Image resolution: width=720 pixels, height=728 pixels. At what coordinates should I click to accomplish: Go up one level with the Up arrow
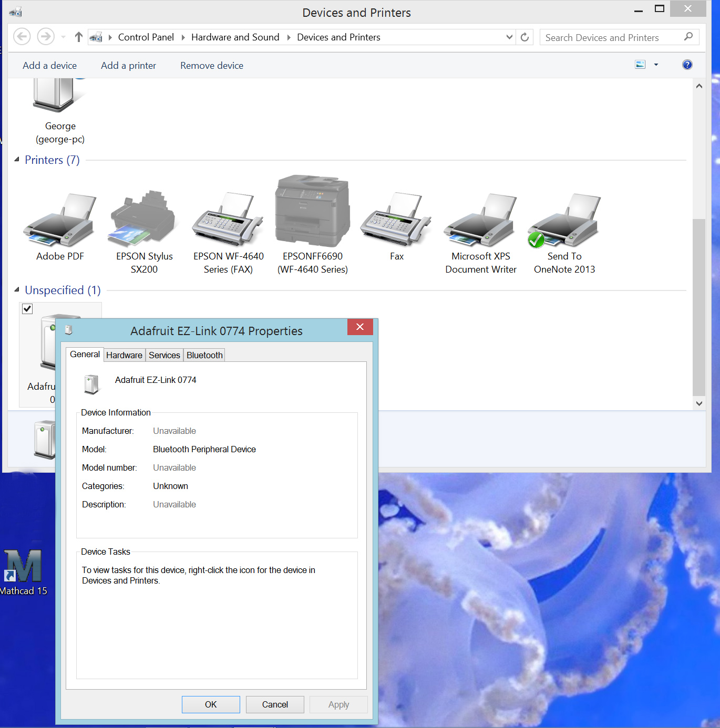[x=79, y=37]
